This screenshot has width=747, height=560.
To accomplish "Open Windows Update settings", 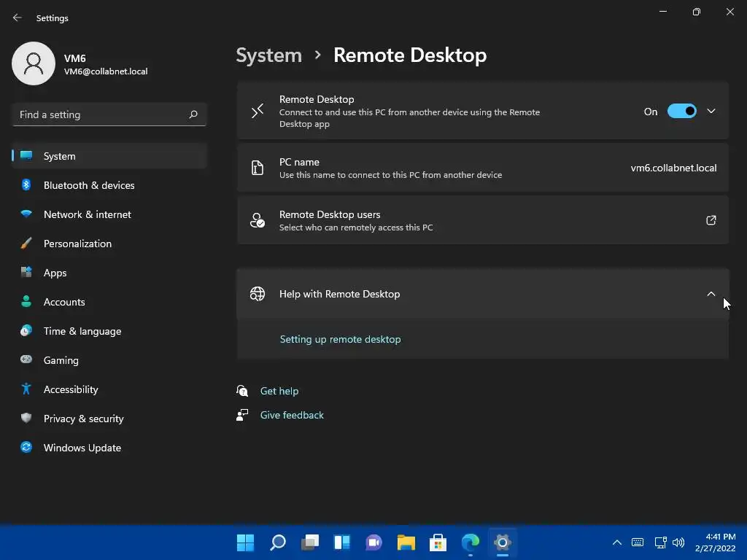I will tap(109, 448).
